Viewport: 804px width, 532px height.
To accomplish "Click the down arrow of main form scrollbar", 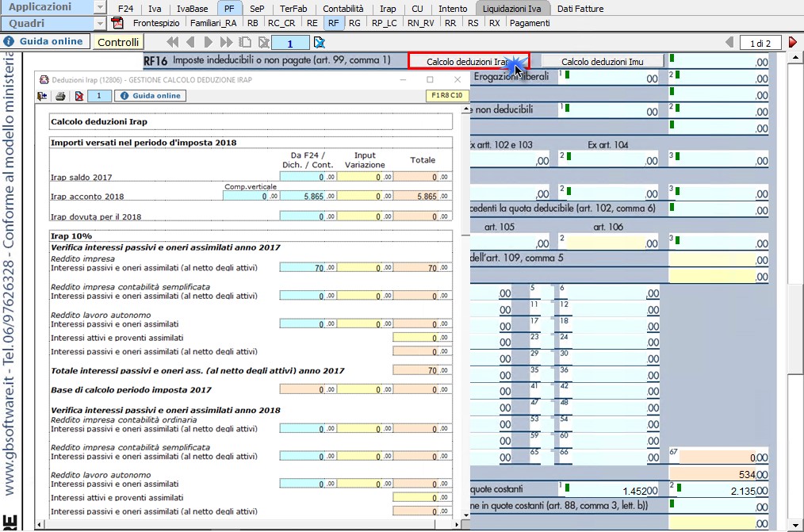I will pyautogui.click(x=795, y=524).
